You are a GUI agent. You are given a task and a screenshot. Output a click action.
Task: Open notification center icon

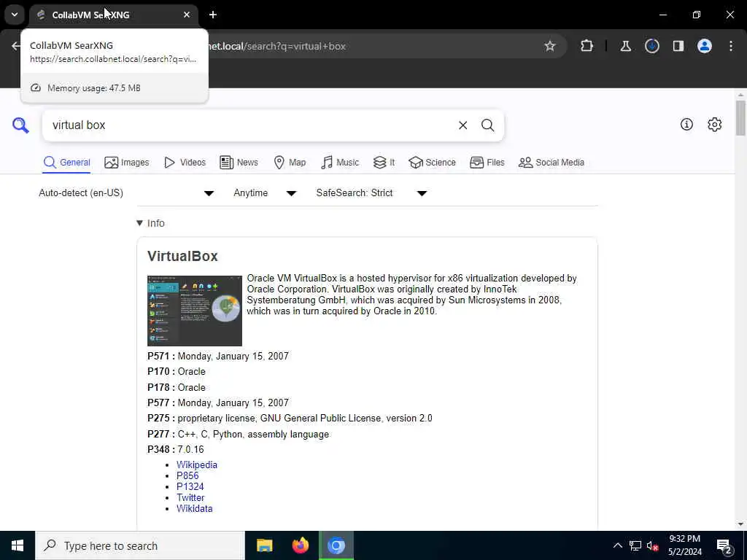(724, 546)
